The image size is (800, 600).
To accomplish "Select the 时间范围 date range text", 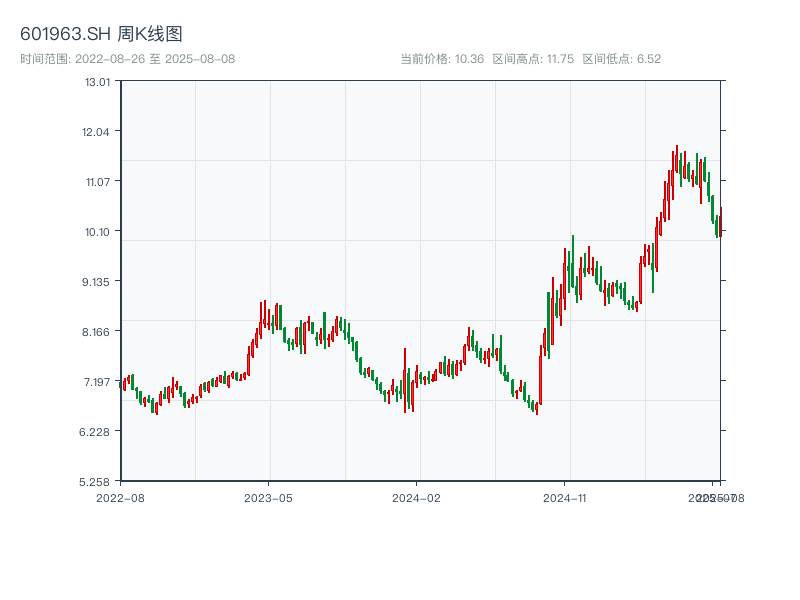I will tap(127, 59).
